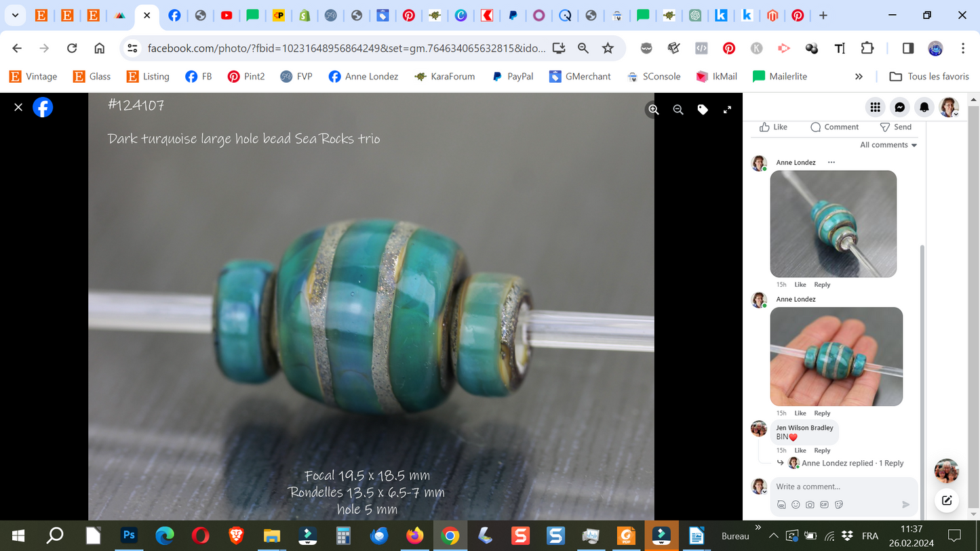Show hidden system tray icons

pyautogui.click(x=773, y=536)
